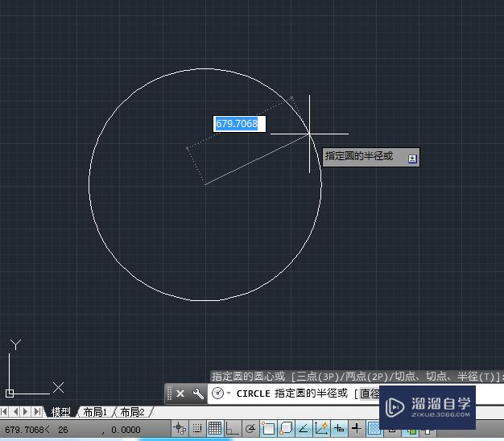Switch to the 模型 tab
This screenshot has width=504, height=441.
(60, 412)
